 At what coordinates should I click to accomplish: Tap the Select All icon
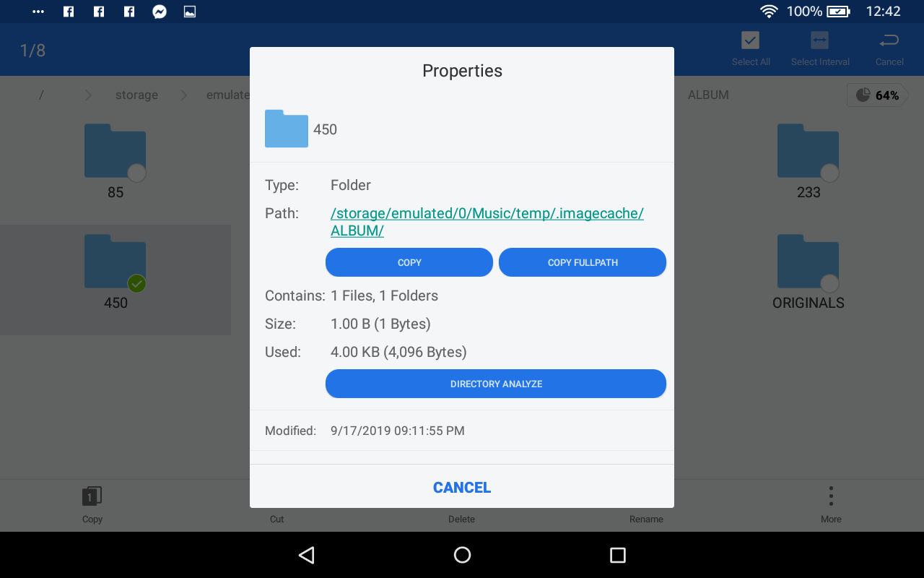pyautogui.click(x=750, y=40)
